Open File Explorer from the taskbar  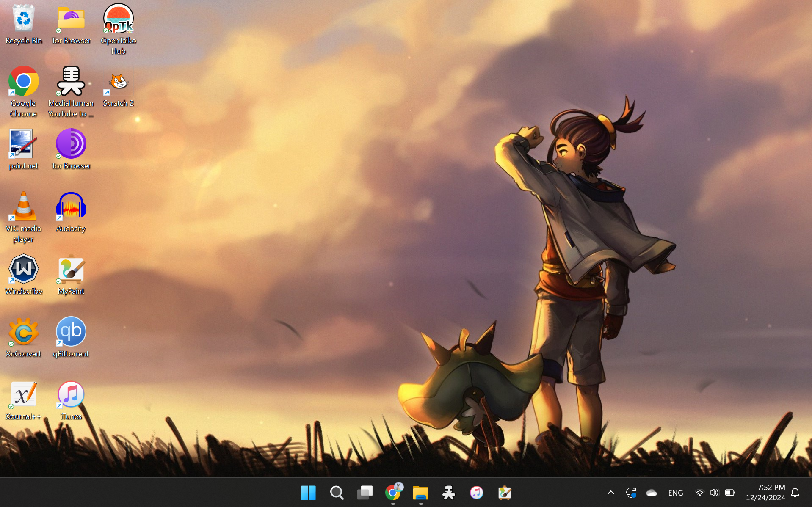pyautogui.click(x=421, y=493)
